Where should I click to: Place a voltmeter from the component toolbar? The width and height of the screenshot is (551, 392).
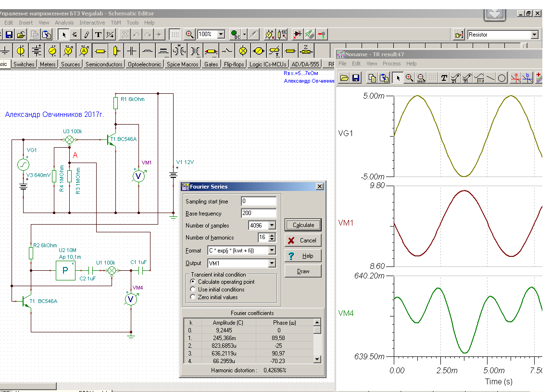tap(68, 51)
